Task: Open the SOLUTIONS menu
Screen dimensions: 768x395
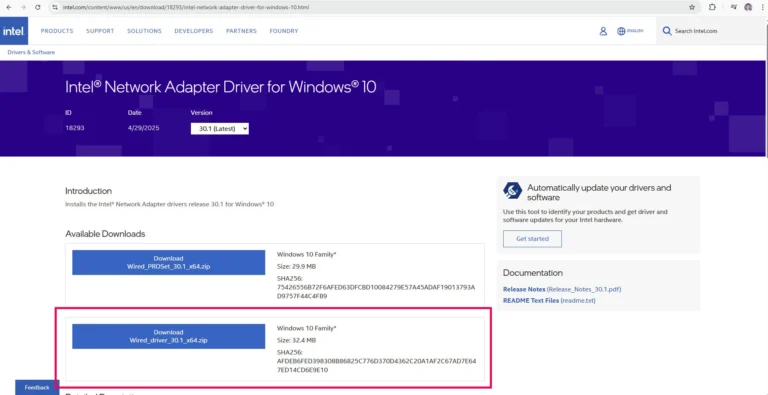Action: (144, 31)
